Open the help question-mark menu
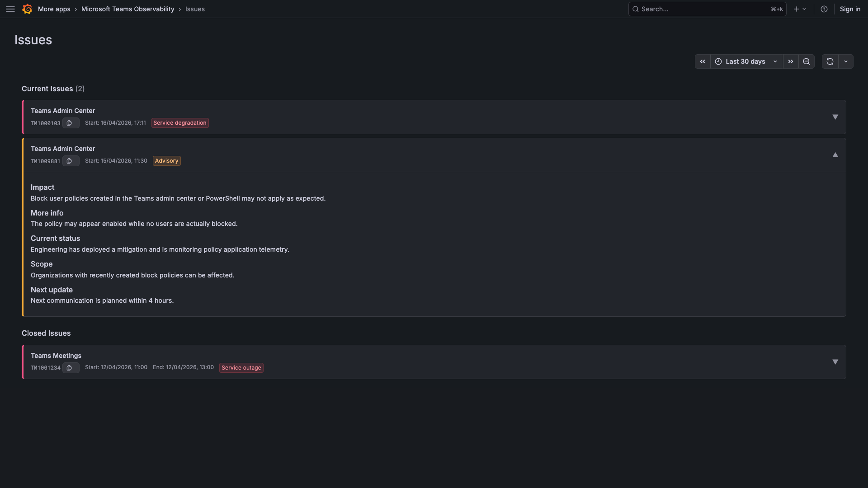Screen dimensions: 868x488 (824, 9)
